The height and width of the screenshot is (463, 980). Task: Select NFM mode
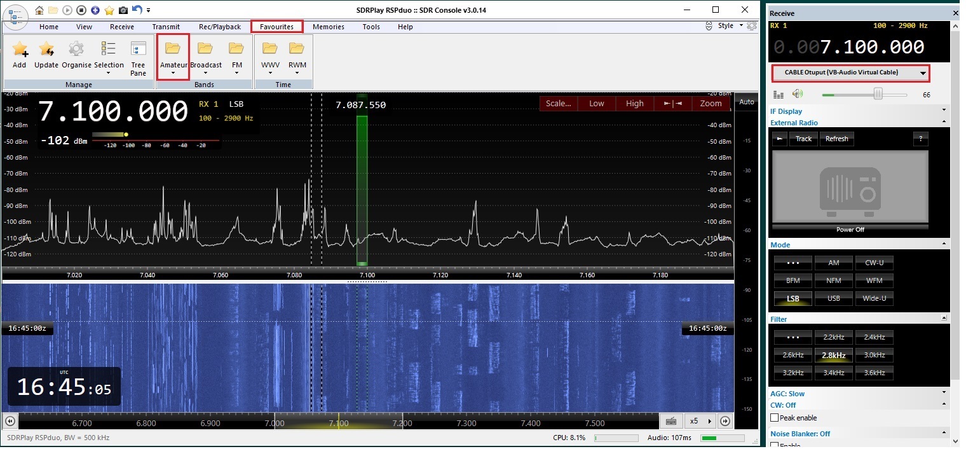[833, 280]
